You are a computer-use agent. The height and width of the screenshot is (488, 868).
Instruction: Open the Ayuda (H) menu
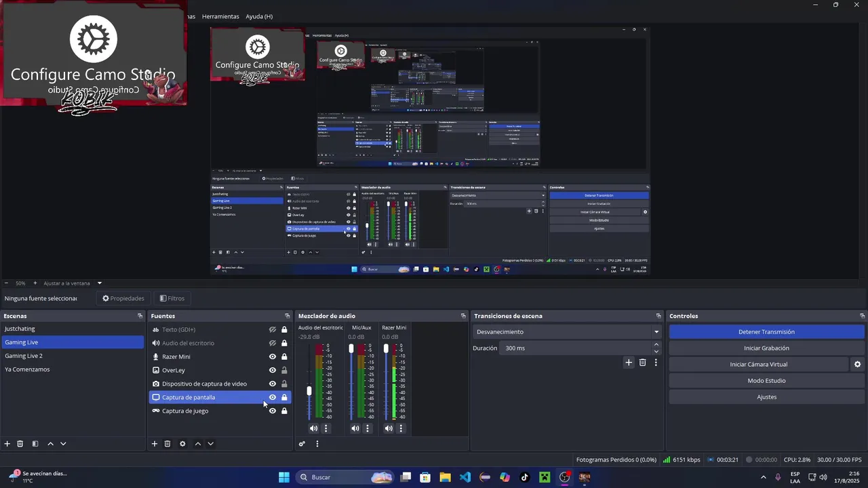pyautogui.click(x=259, y=16)
